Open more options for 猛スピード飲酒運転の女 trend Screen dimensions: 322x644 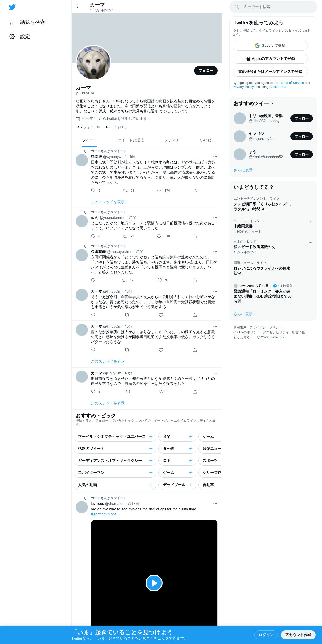click(x=310, y=243)
